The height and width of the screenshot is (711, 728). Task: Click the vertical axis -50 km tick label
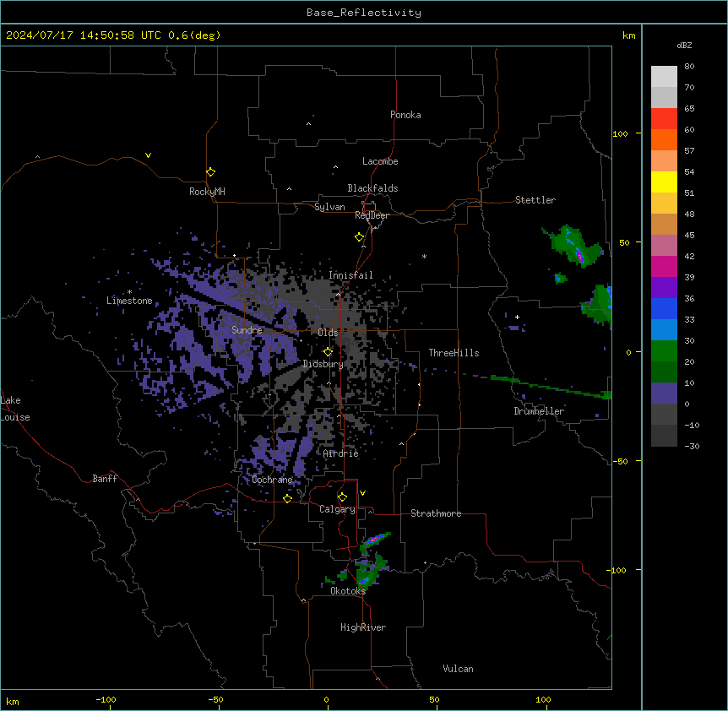point(620,461)
